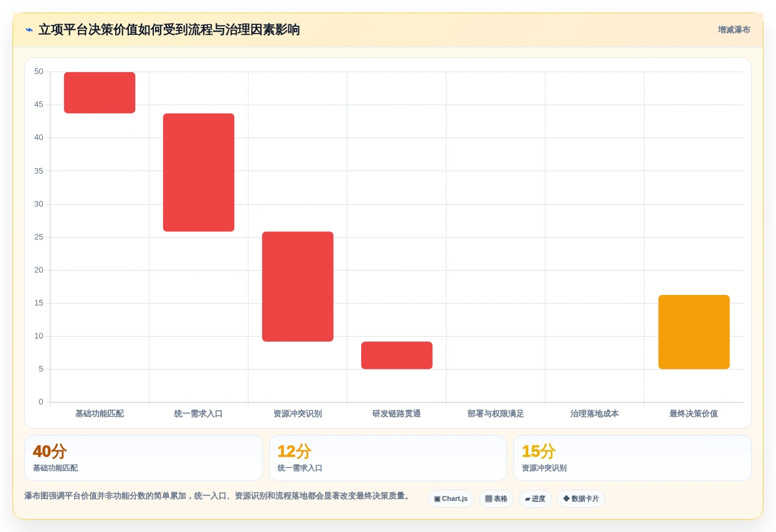
Task: Click x-axis label 研发链路贯通
Action: [x=397, y=414]
